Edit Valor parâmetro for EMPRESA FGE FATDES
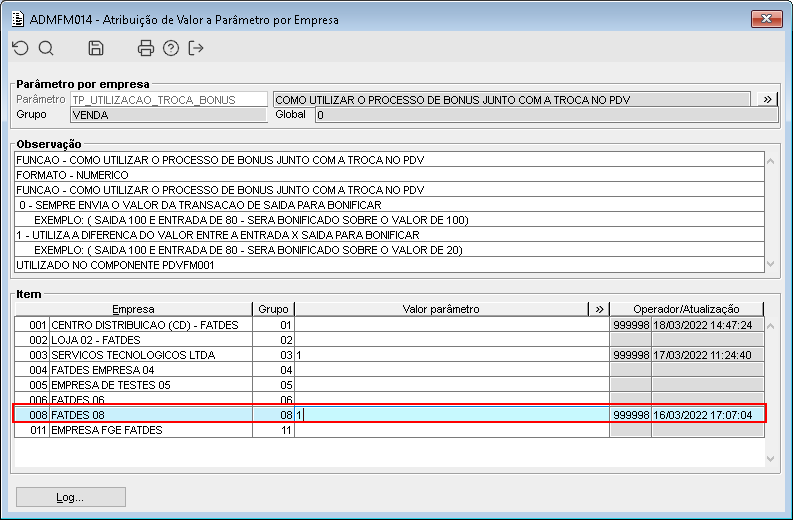 click(452, 430)
